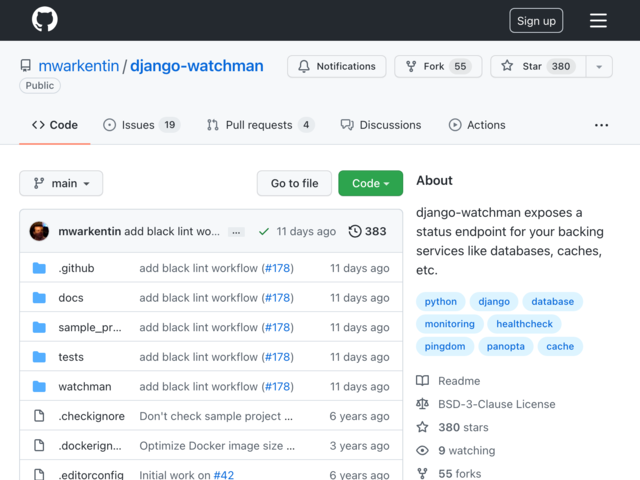Switch to the Pull requests tab
The width and height of the screenshot is (640, 480).
pyautogui.click(x=260, y=125)
